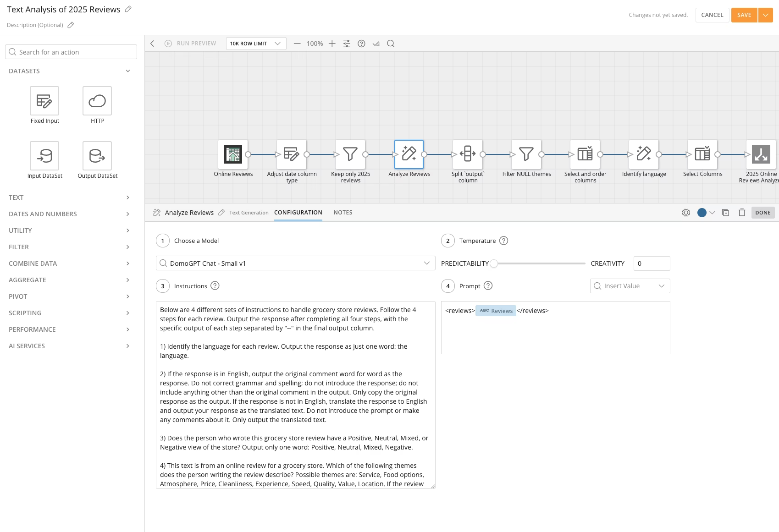The height and width of the screenshot is (532, 779).
Task: Zoom in the canvas with plus
Action: tap(332, 44)
